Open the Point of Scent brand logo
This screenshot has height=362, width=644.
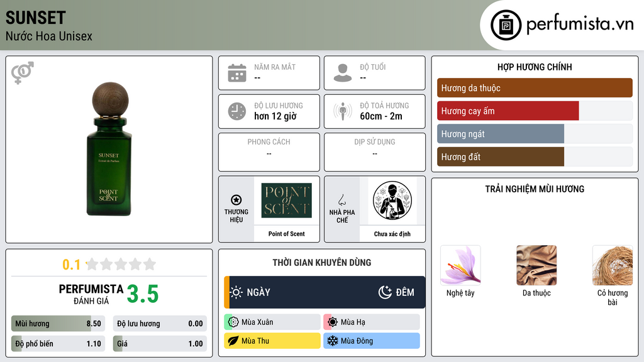tap(287, 200)
